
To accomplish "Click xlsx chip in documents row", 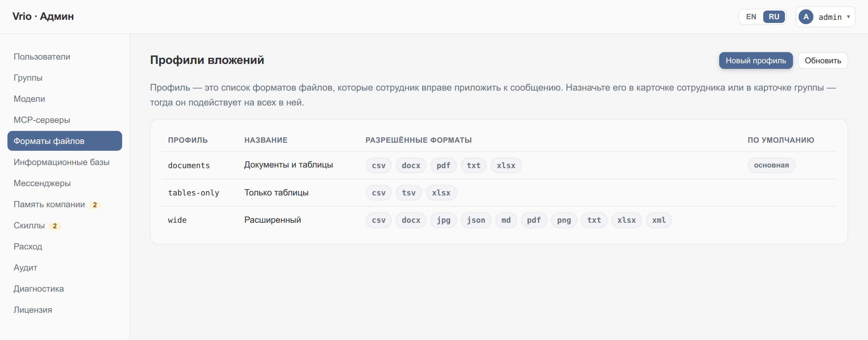I will click(506, 165).
